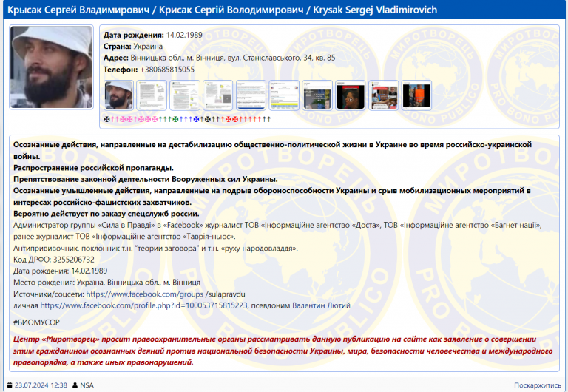Open the fourth gallery thumbnail document page

[217, 95]
